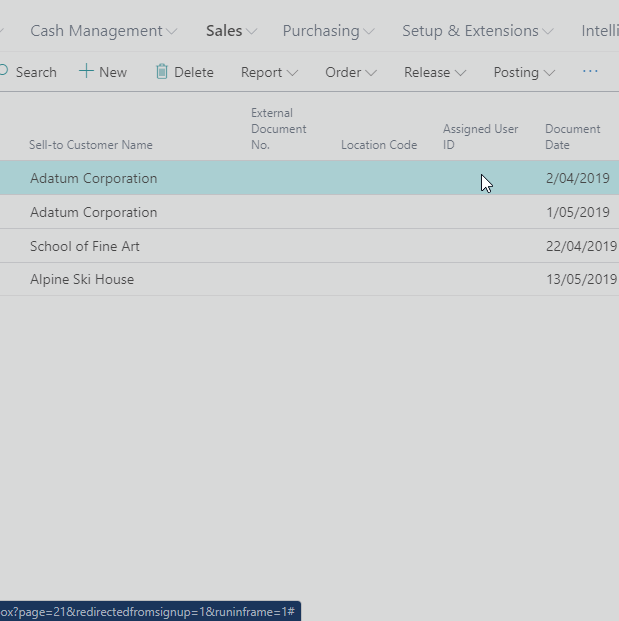
Task: Click the date 1/05/2019
Action: (x=578, y=212)
